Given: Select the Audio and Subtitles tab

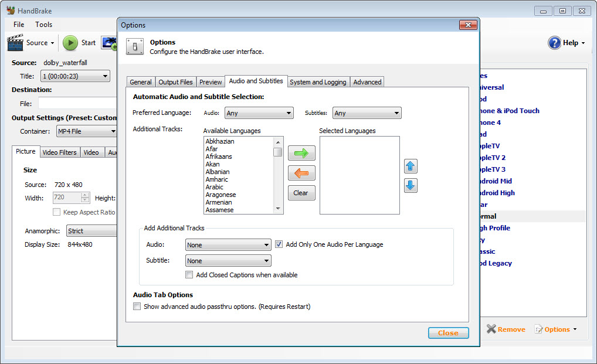Looking at the screenshot, I should pos(256,81).
